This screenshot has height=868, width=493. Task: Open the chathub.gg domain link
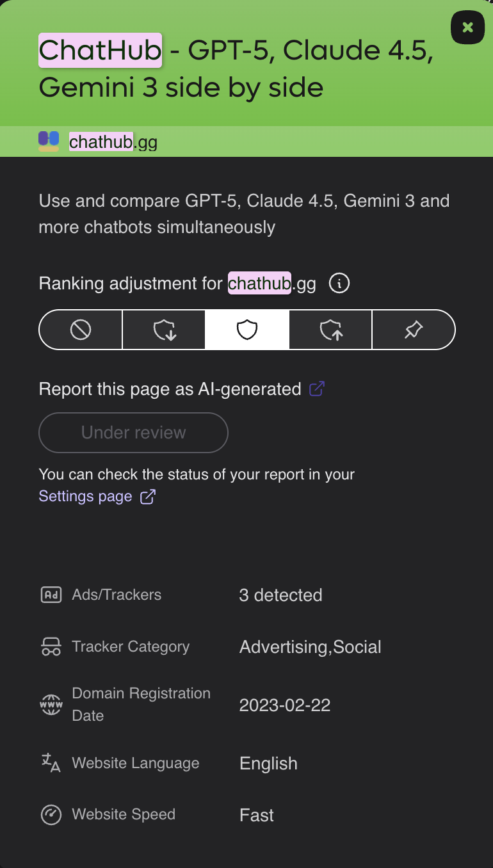[x=113, y=141]
